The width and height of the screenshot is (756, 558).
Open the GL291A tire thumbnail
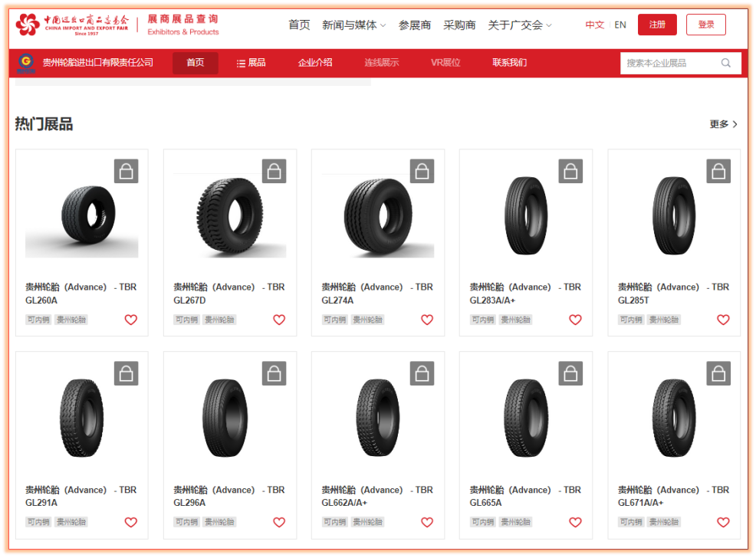(x=82, y=418)
